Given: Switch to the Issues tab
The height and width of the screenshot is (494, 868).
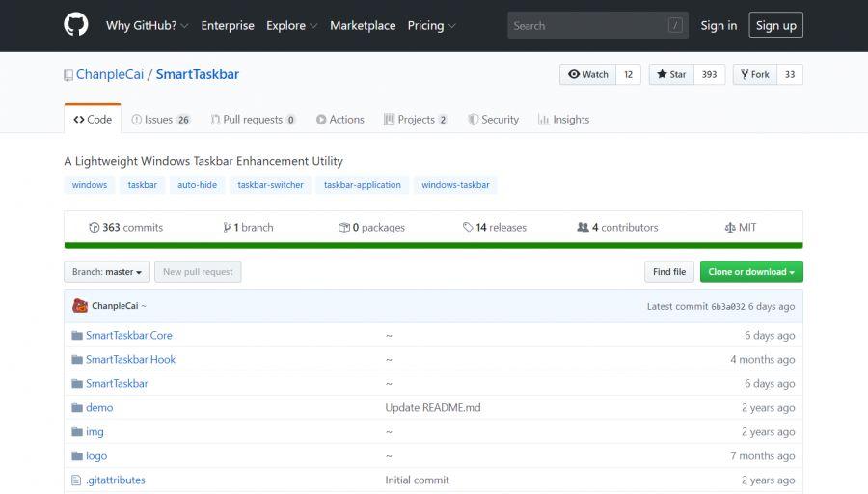Looking at the screenshot, I should coord(160,120).
